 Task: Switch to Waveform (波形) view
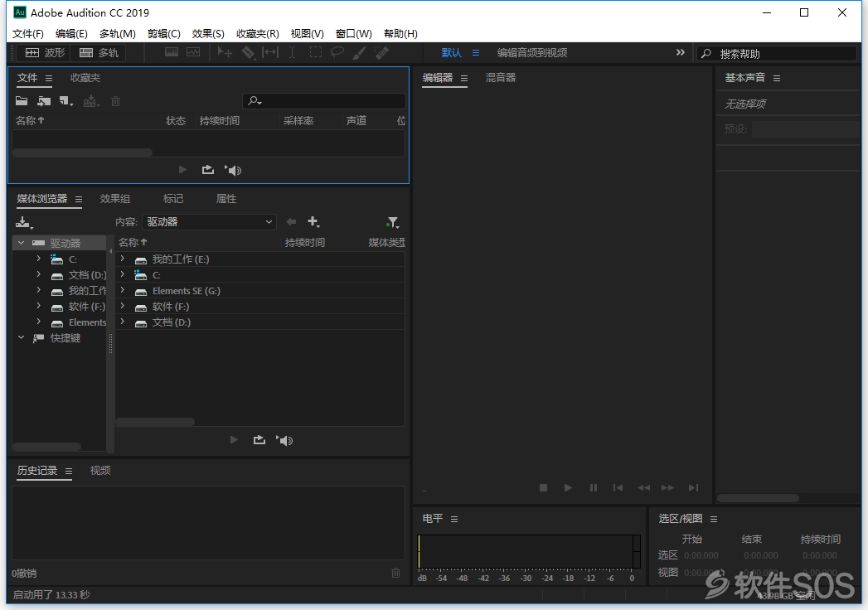coord(46,52)
